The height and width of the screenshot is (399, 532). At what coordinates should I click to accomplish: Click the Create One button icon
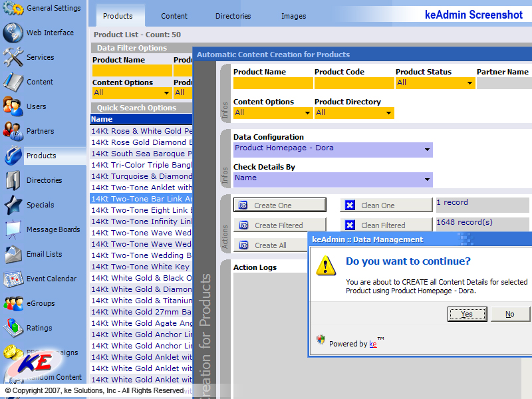point(243,205)
